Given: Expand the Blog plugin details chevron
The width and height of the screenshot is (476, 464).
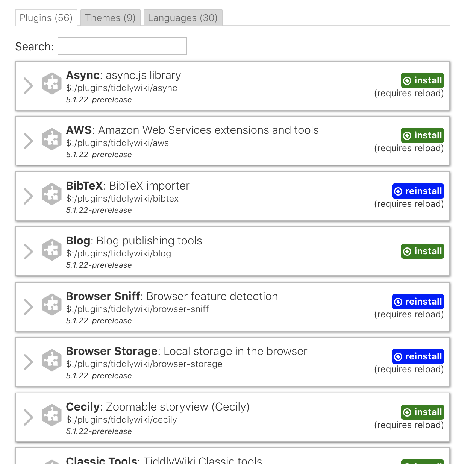Looking at the screenshot, I should pyautogui.click(x=29, y=252).
